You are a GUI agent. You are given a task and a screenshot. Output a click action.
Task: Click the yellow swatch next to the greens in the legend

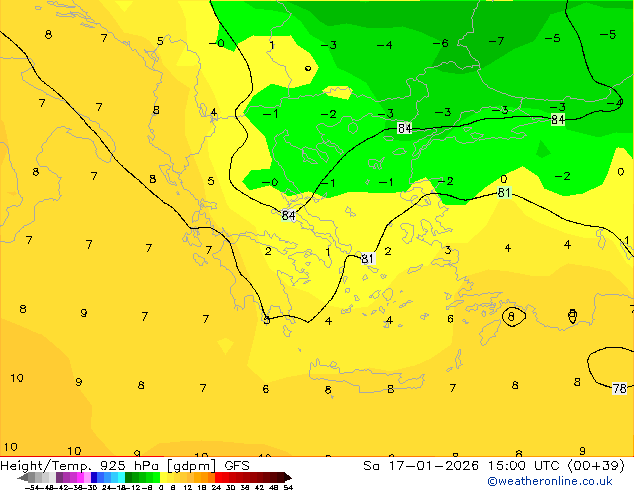164,478
